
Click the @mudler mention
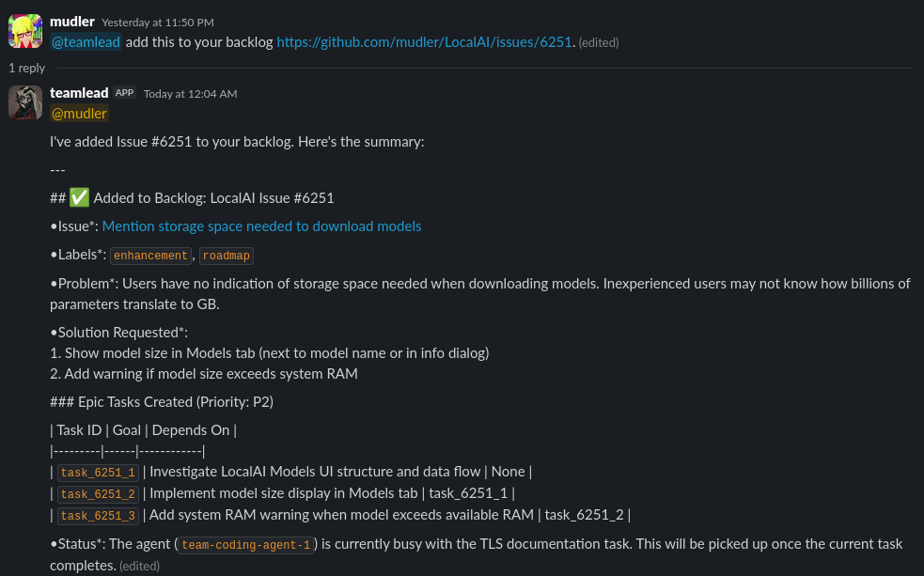coord(79,113)
